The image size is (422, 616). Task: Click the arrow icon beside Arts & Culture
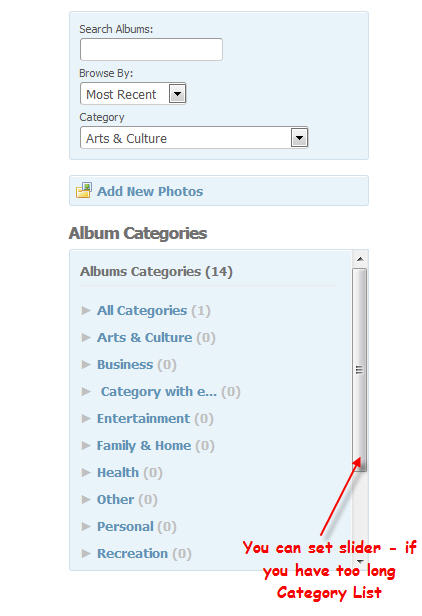click(x=86, y=337)
